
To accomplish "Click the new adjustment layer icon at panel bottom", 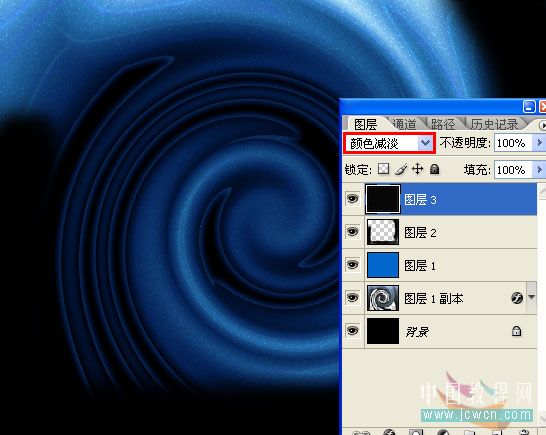I will (443, 432).
